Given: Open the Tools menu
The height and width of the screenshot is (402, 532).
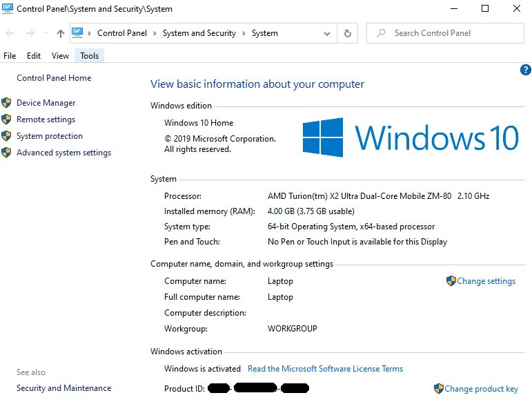Looking at the screenshot, I should coord(89,56).
